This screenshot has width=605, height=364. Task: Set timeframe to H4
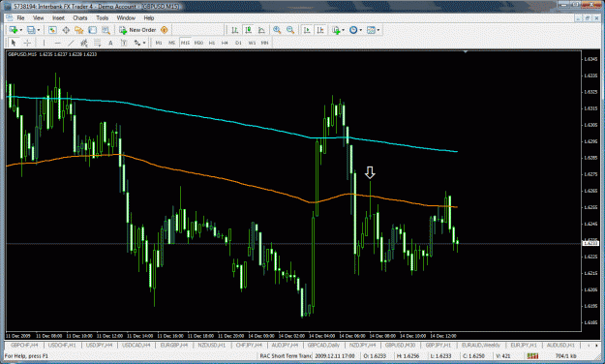(x=225, y=43)
